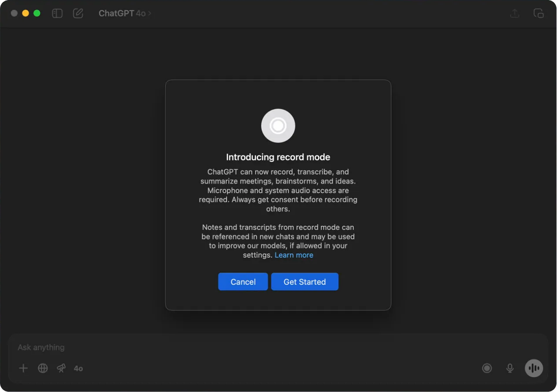This screenshot has width=557, height=392.
Task: Open the ChatGPT 4o model selector
Action: click(125, 13)
